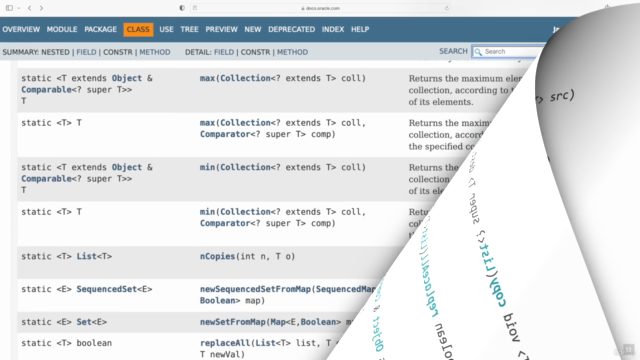640x360 pixels.
Task: Open max method link with Comparator parameter
Action: click(207, 123)
